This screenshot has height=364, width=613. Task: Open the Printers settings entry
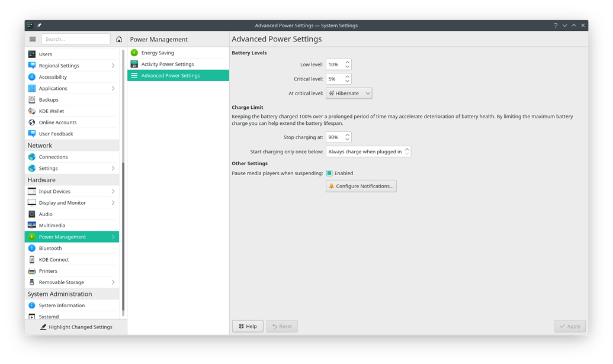pyautogui.click(x=72, y=271)
